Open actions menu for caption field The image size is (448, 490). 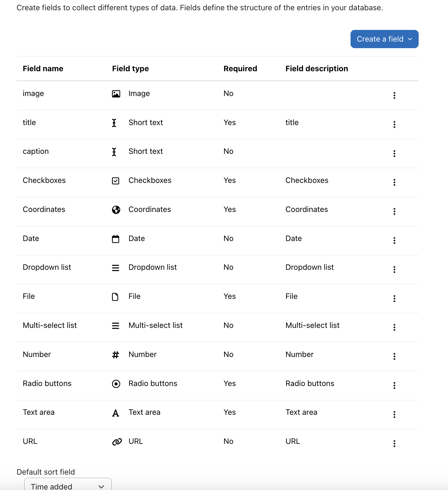(x=394, y=154)
